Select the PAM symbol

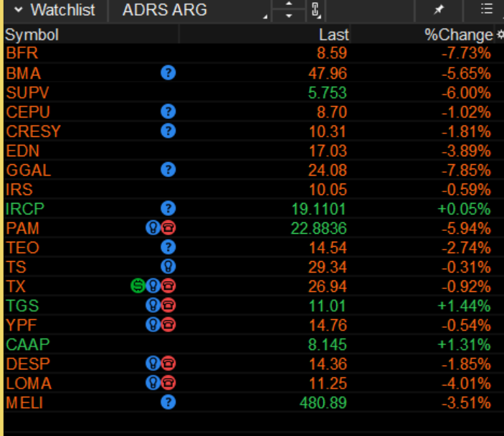click(22, 228)
